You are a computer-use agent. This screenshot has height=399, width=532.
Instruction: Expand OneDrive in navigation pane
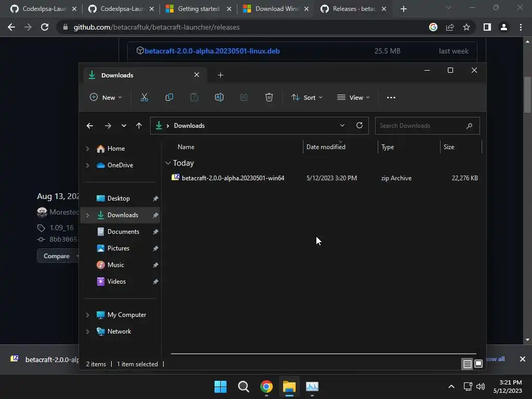click(87, 165)
